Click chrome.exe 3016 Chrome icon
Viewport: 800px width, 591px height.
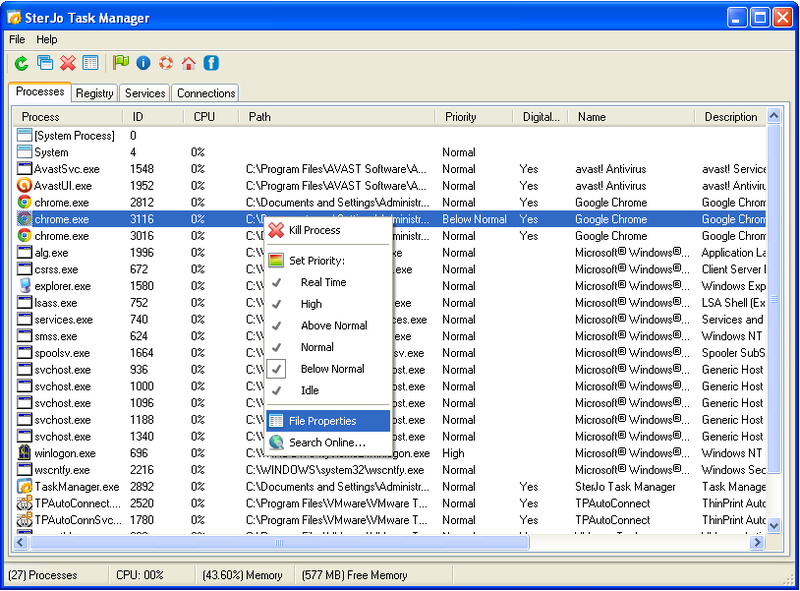tap(24, 235)
